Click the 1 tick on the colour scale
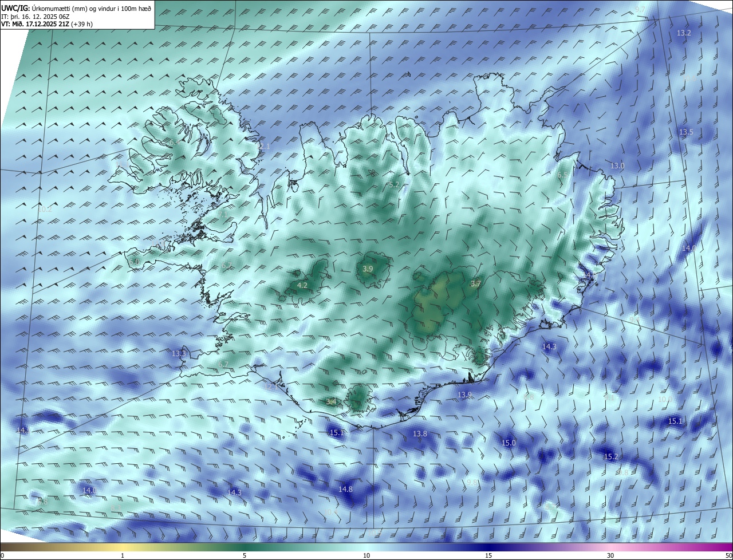733x560 pixels. pos(123,555)
